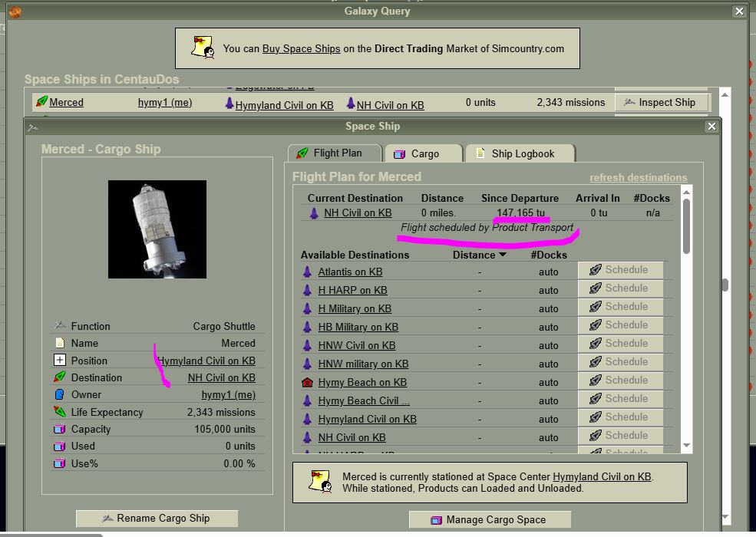Open HNW Civil on KB link
This screenshot has height=537, width=756.
(x=356, y=345)
